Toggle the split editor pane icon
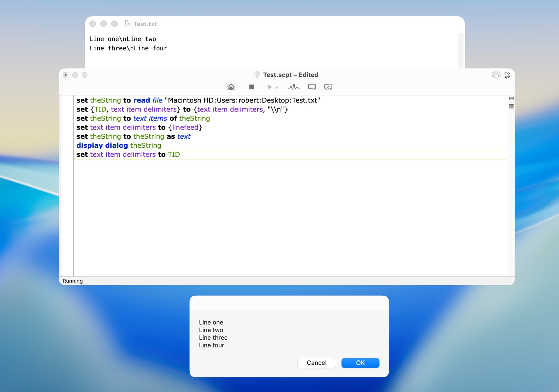This screenshot has width=559, height=392. coord(511,99)
